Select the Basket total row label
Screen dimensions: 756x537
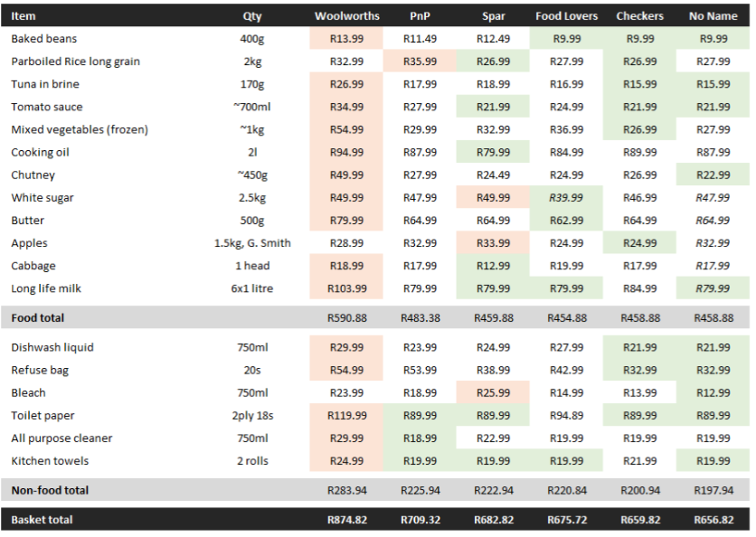42,520
